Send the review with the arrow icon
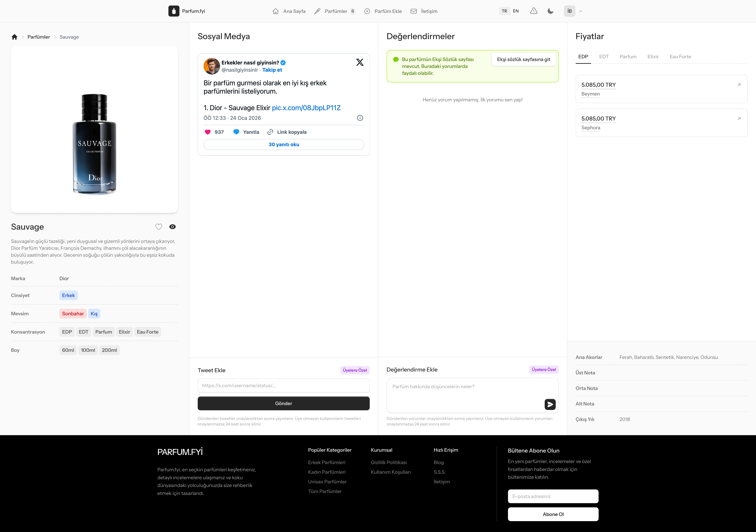The height and width of the screenshot is (532, 756). pyautogui.click(x=550, y=404)
